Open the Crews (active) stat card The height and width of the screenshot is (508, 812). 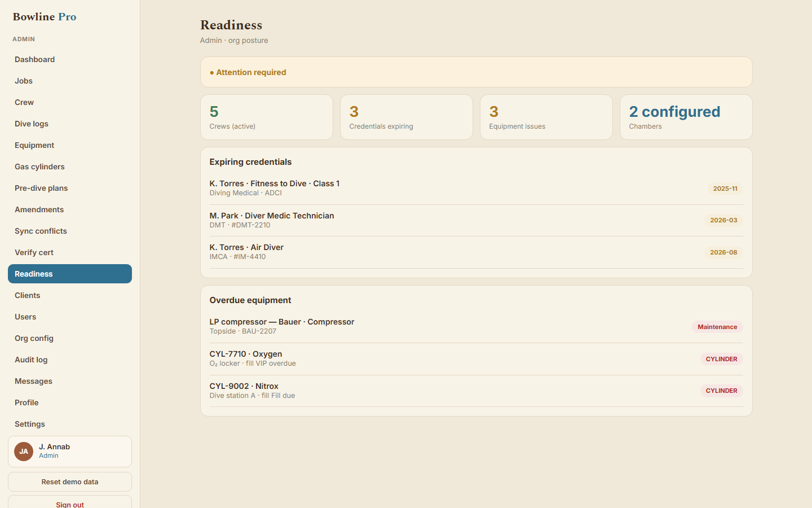(x=267, y=117)
